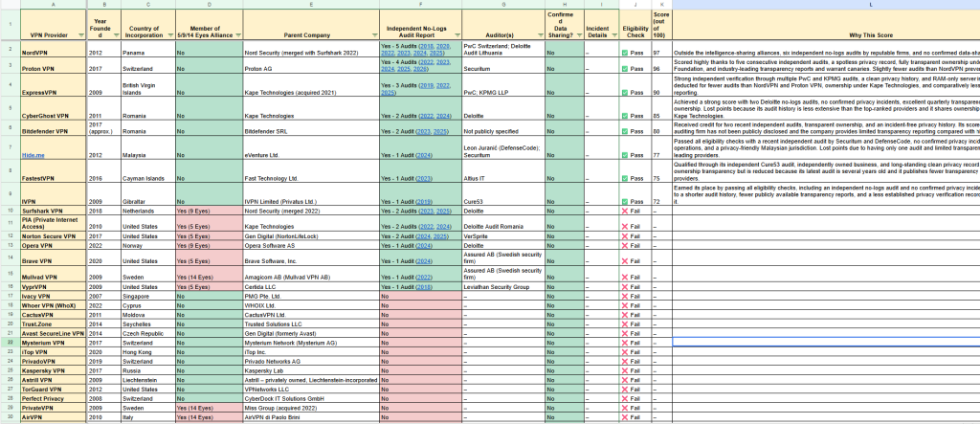Click the Score (out of 100) header cell

661,25
